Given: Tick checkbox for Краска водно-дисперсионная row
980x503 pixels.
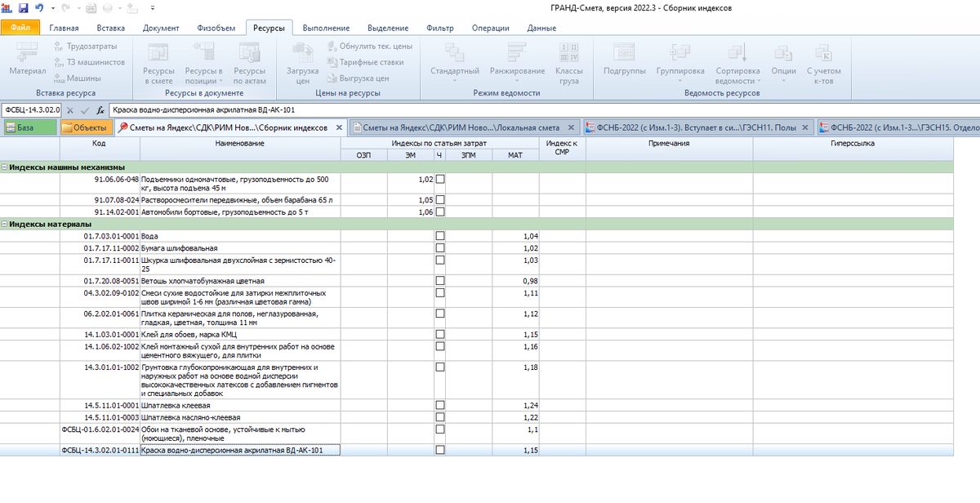Looking at the screenshot, I should pyautogui.click(x=440, y=450).
